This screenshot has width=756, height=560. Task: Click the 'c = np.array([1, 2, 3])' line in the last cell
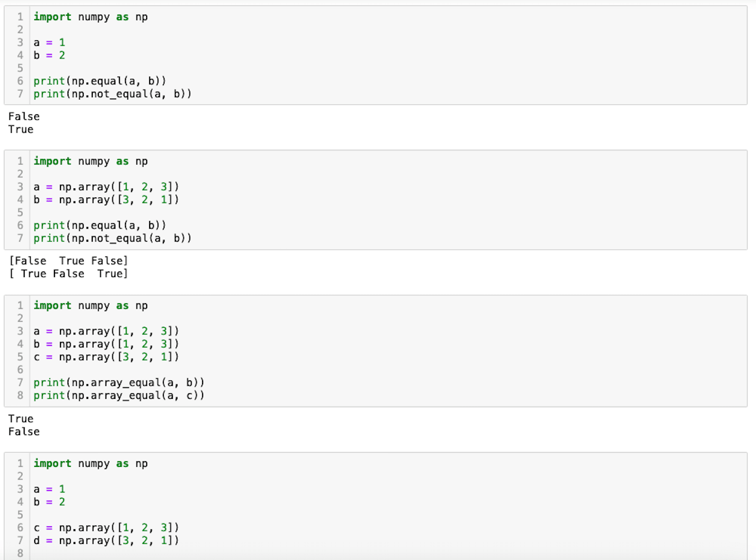click(106, 528)
